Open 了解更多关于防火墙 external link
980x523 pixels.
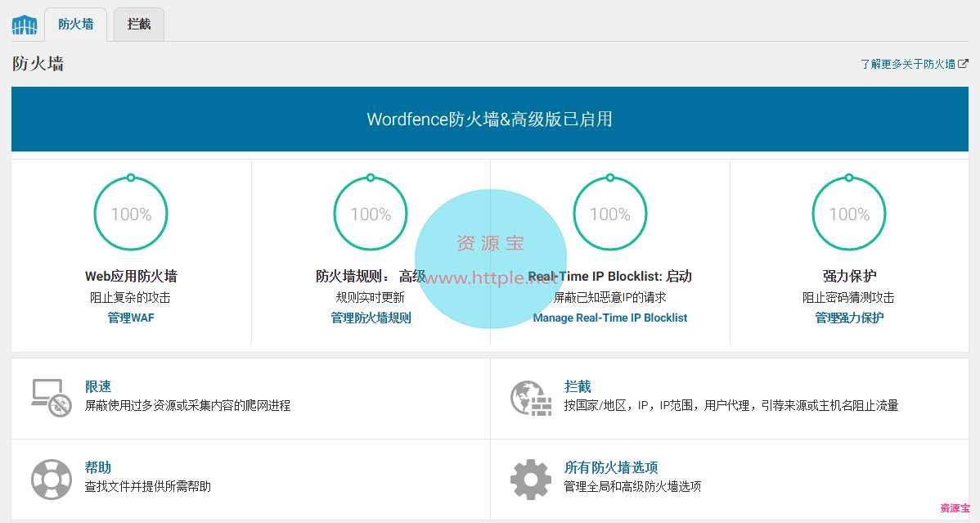coord(913,64)
